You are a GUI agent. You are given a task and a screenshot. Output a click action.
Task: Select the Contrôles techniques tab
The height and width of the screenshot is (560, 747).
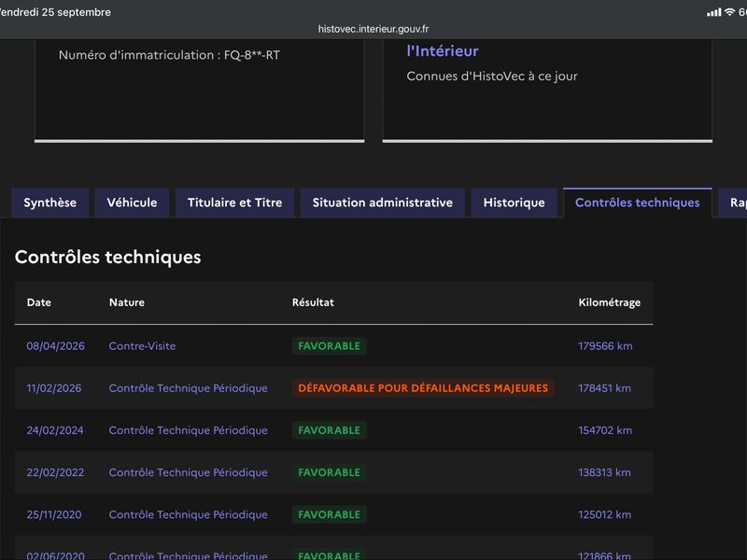click(638, 203)
